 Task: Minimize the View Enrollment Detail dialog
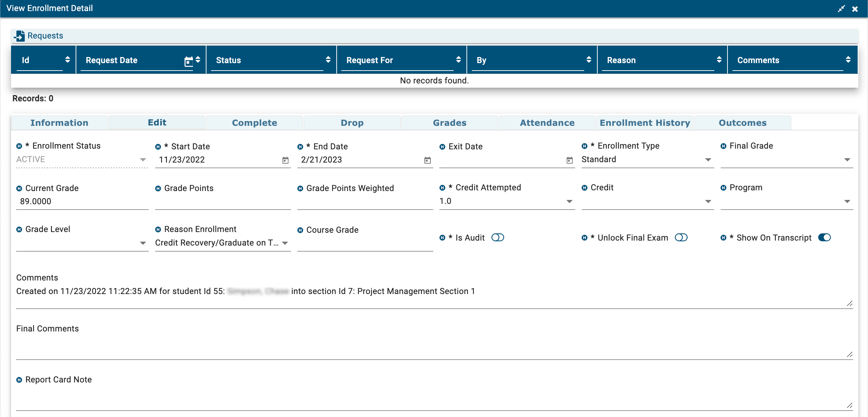(x=841, y=9)
